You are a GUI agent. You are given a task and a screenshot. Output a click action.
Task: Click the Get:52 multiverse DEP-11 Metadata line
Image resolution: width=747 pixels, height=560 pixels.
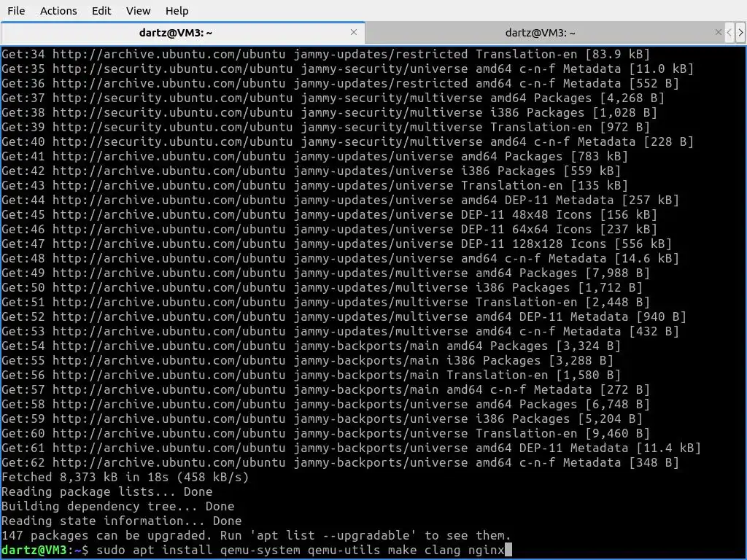pos(344,316)
